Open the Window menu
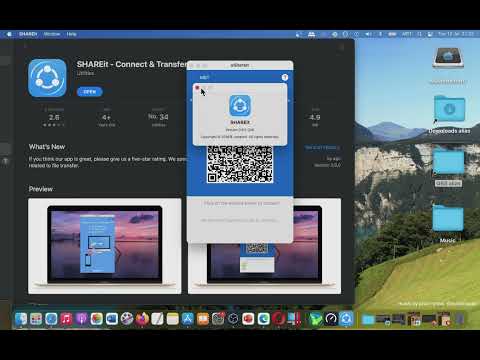Screen dimensions: 480x360 52,34
